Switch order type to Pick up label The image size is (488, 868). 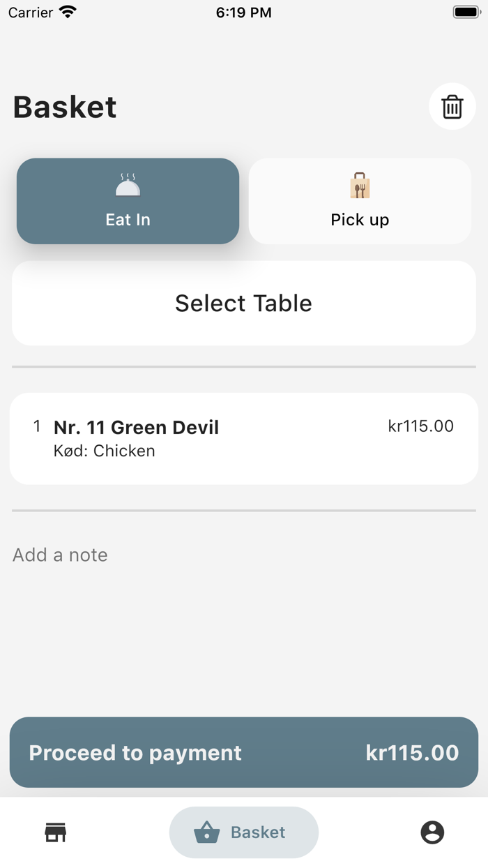click(x=360, y=220)
